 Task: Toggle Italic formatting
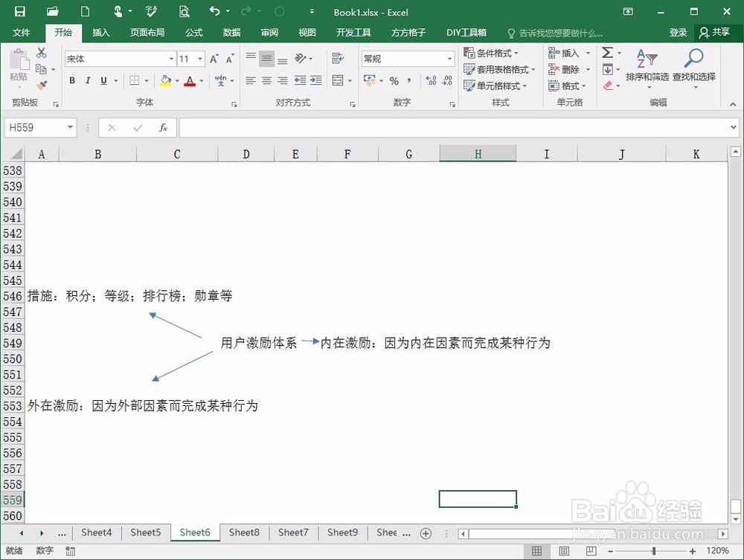click(88, 80)
